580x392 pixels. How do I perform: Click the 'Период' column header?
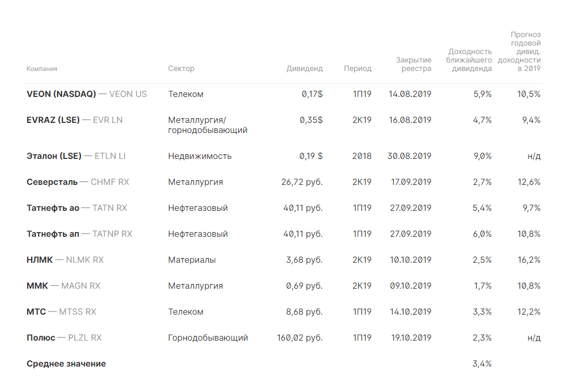tap(358, 68)
